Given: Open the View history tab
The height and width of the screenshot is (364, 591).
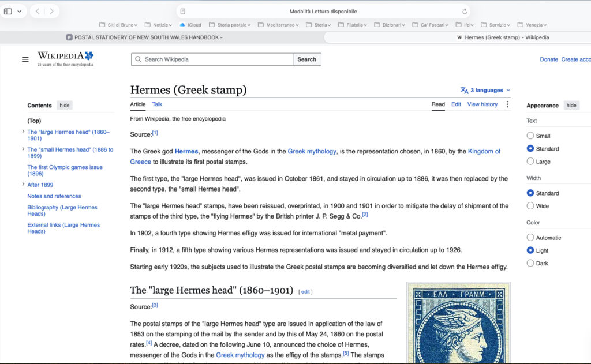Looking at the screenshot, I should click(x=482, y=104).
